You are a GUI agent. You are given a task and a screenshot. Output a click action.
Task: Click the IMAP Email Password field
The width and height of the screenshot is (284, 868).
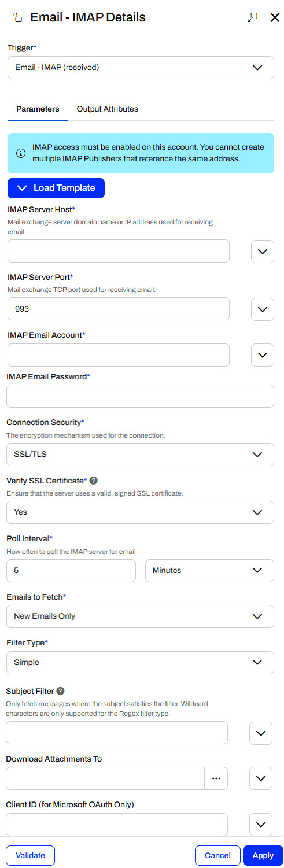tap(140, 397)
